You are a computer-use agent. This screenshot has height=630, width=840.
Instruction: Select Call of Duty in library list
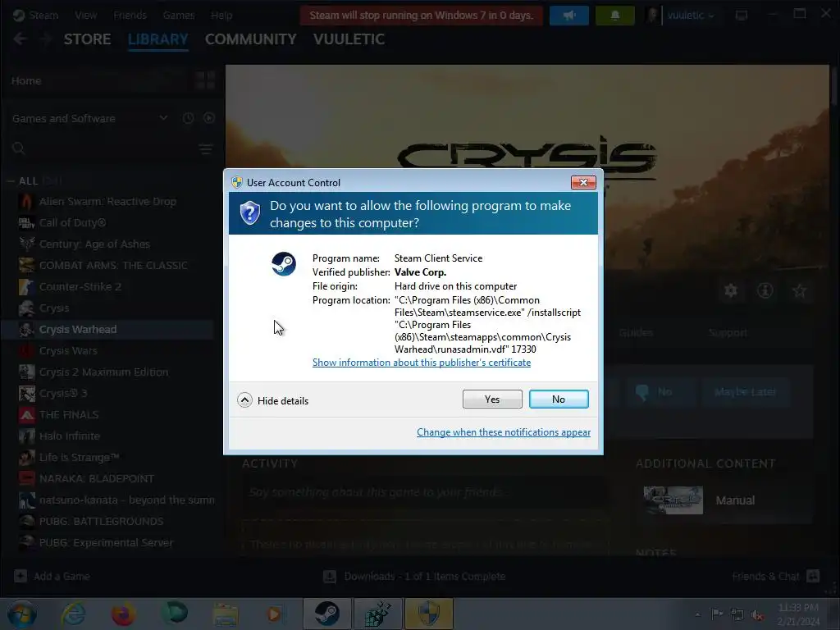click(x=72, y=223)
